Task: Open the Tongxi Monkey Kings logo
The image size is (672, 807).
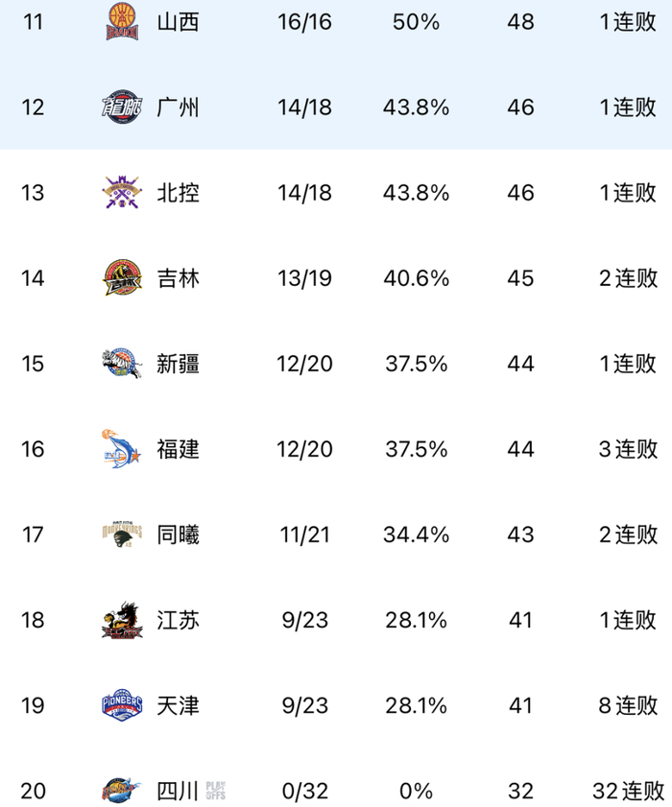Action: pyautogui.click(x=122, y=534)
